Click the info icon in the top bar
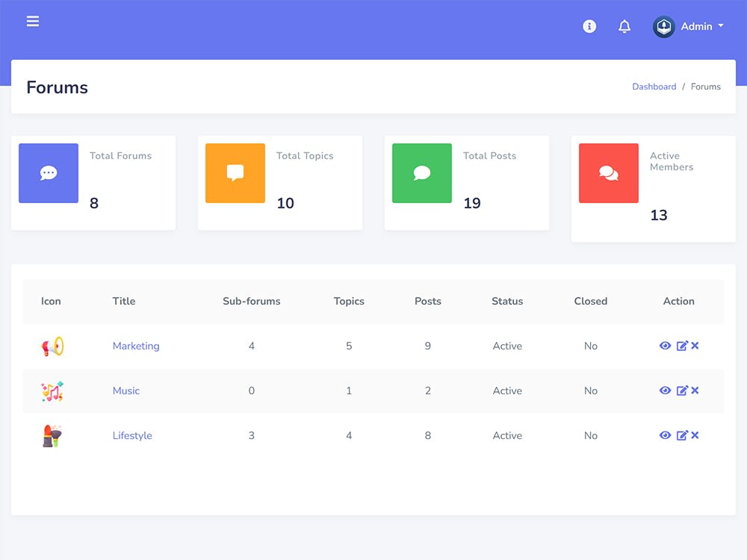 (x=589, y=26)
